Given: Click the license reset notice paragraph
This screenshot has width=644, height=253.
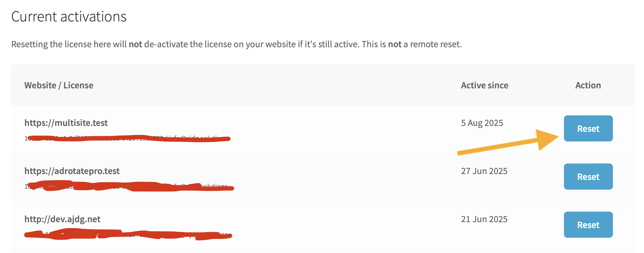Looking at the screenshot, I should 236,44.
